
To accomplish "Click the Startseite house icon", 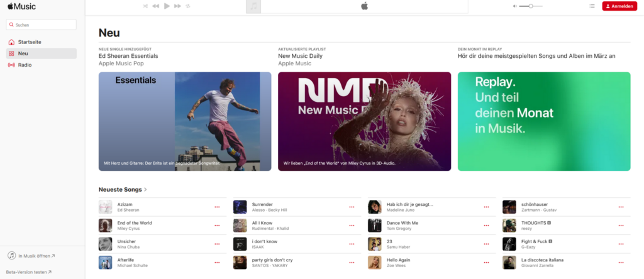I will pyautogui.click(x=11, y=42).
